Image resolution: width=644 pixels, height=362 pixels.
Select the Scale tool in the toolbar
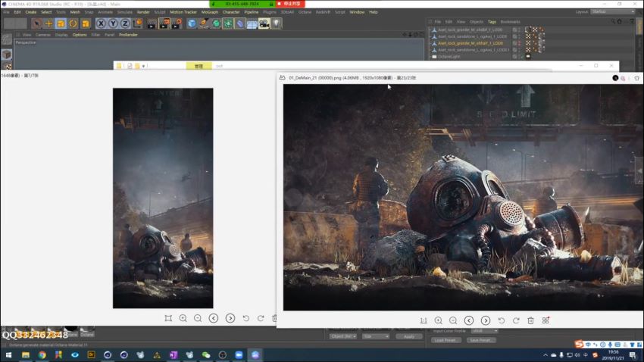[x=61, y=23]
